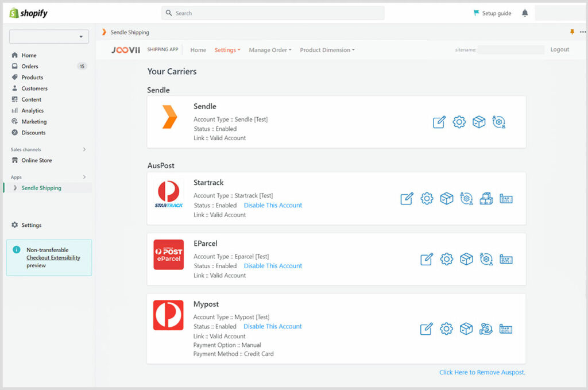This screenshot has height=390, width=588.
Task: Click the Mypost payment hand icon
Action: click(x=486, y=329)
